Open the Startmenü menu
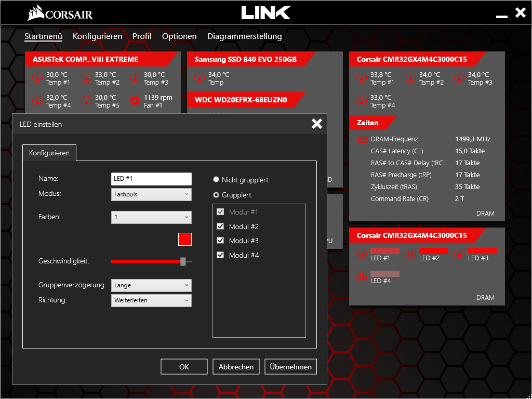The image size is (532, 399). tap(43, 36)
